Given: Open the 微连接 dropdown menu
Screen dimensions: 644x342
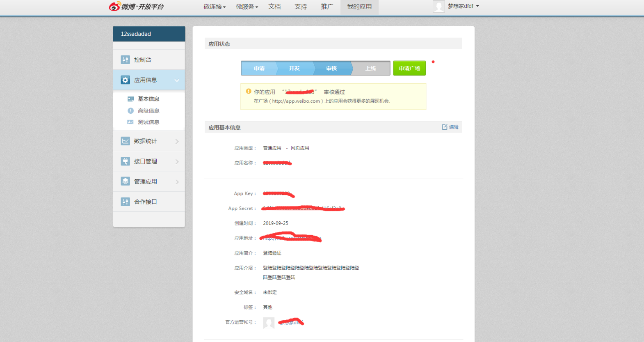Looking at the screenshot, I should point(215,7).
